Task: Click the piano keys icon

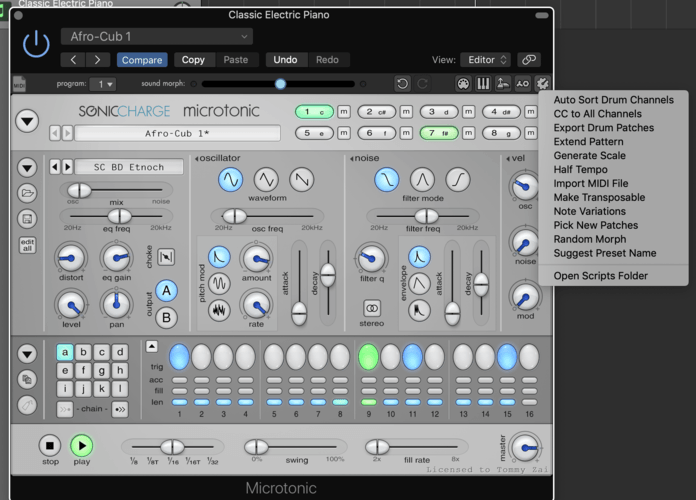Action: pyautogui.click(x=483, y=84)
